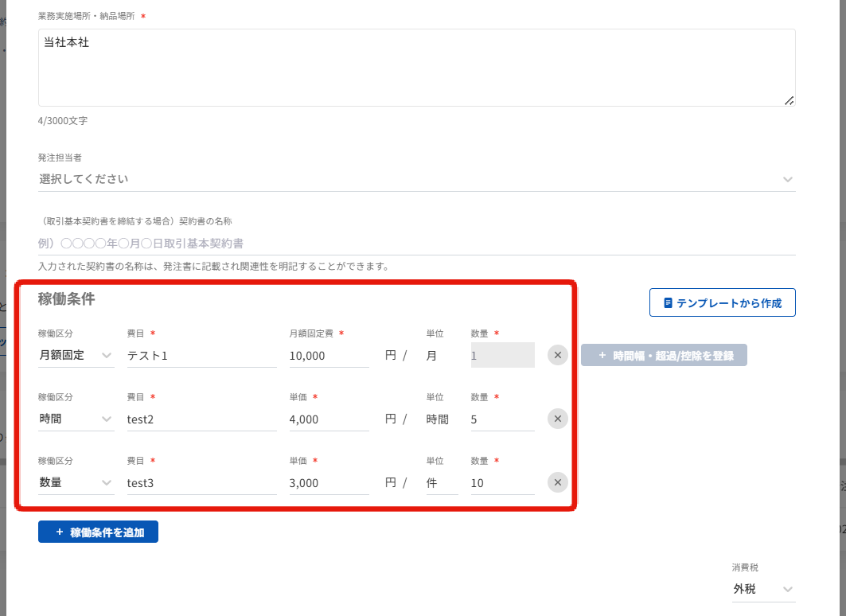
Task: Click plus icon on 稼働条件を追加
Action: pos(60,532)
